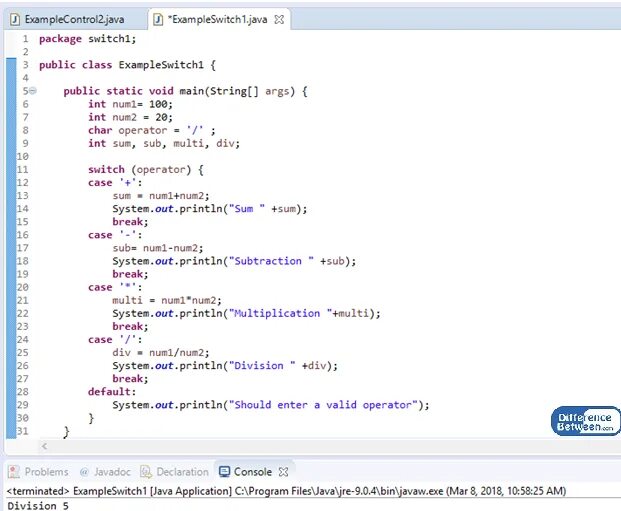Click the 'int num2 = 20;' line
621x511 pixels.
point(130,117)
